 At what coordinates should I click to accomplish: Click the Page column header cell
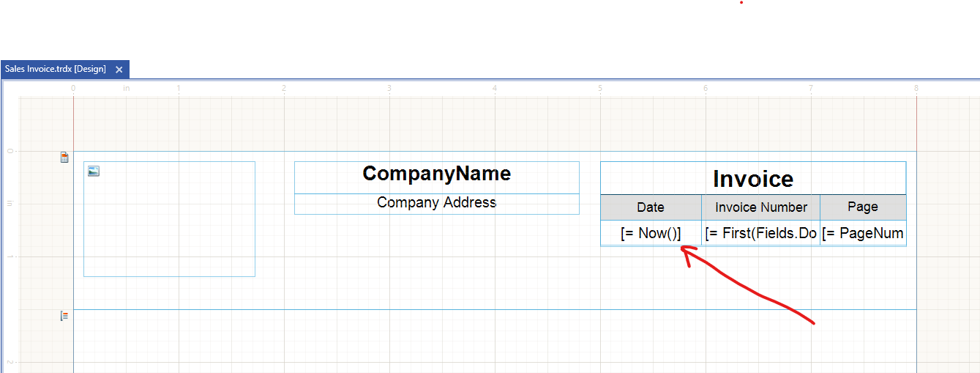pos(862,207)
